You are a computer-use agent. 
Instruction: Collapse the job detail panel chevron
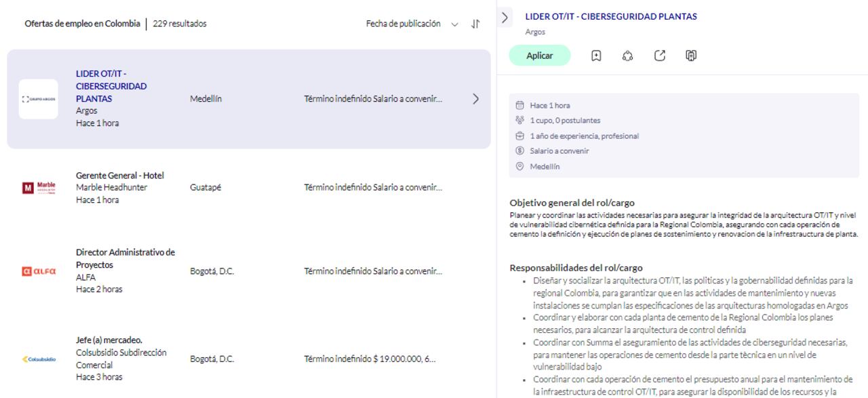pos(505,18)
